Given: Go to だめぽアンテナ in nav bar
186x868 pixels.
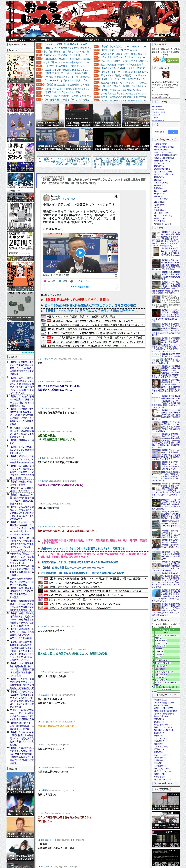Looking at the screenshot, I should point(48,40).
